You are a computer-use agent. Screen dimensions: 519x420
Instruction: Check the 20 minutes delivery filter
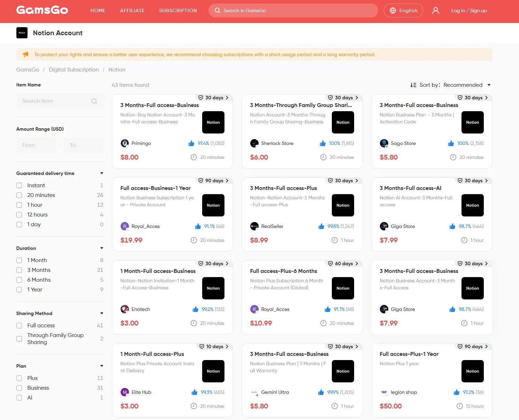pyautogui.click(x=19, y=195)
